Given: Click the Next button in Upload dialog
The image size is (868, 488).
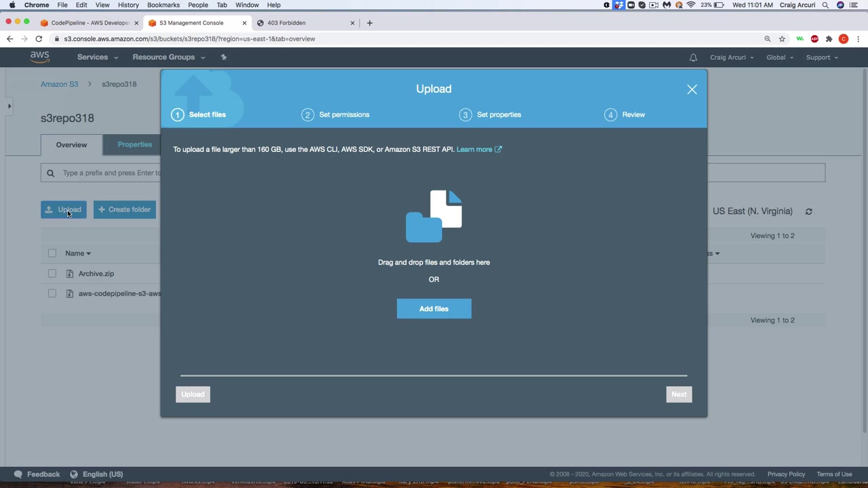Looking at the screenshot, I should point(679,394).
